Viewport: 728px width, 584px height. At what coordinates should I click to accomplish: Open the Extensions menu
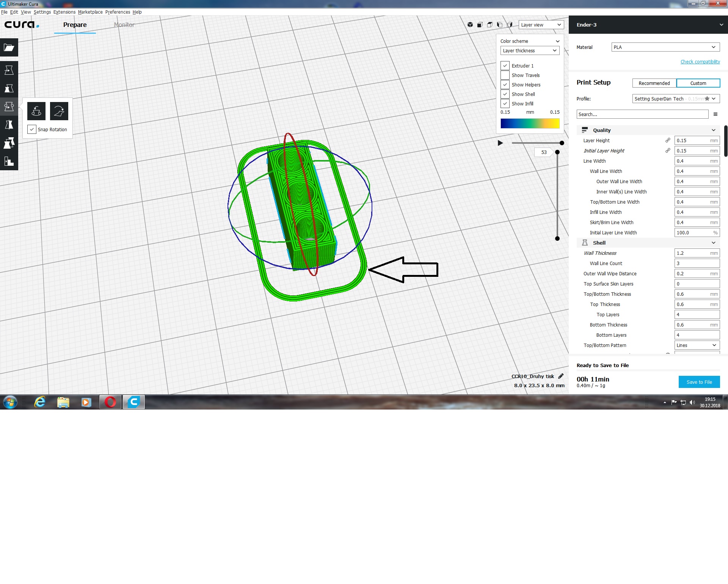64,12
